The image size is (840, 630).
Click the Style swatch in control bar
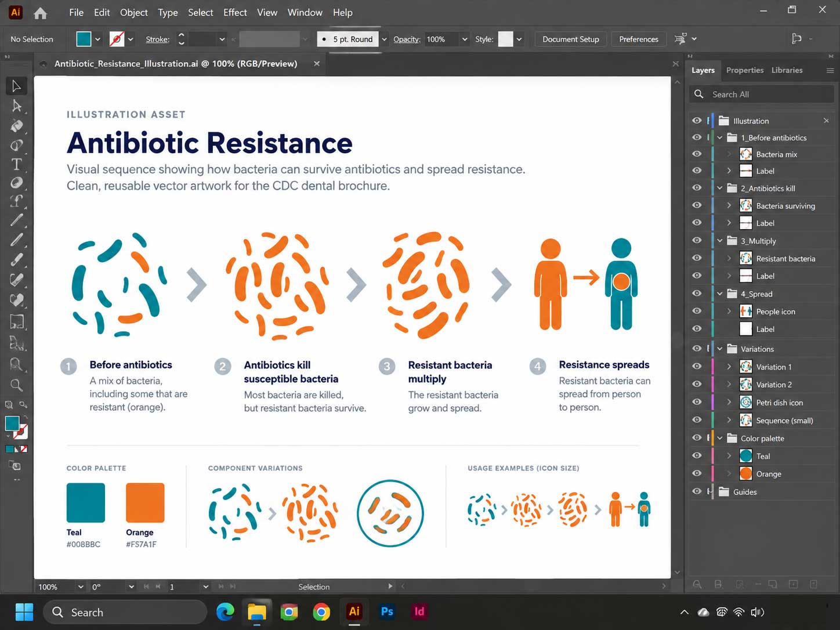(506, 39)
